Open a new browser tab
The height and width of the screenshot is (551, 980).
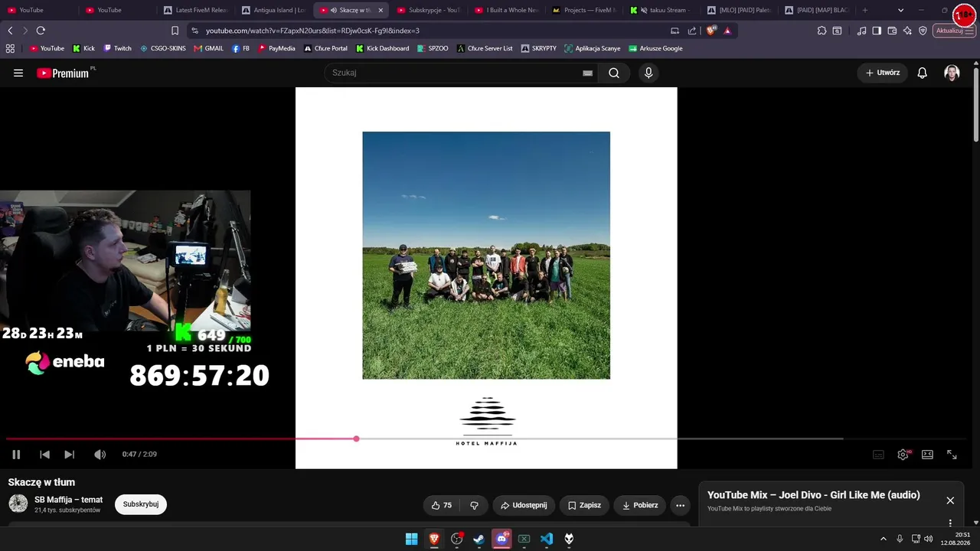tap(865, 10)
